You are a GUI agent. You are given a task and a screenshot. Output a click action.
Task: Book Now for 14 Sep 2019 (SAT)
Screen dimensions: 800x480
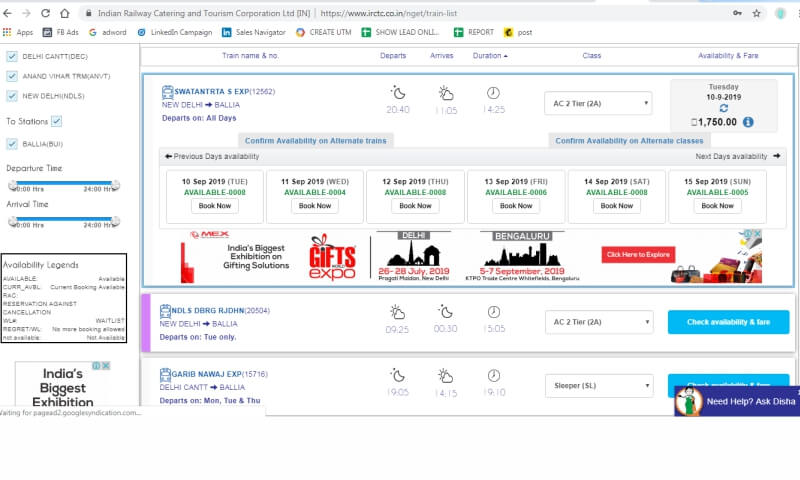tap(616, 206)
